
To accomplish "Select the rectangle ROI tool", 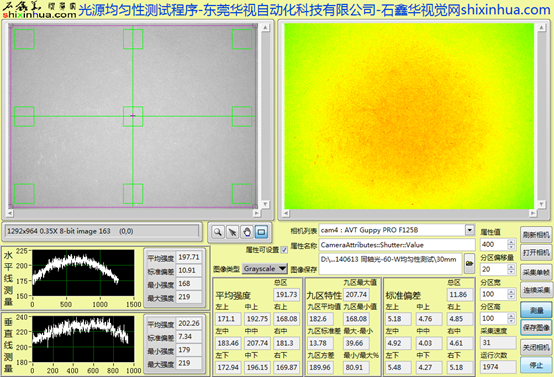I will pos(261,232).
